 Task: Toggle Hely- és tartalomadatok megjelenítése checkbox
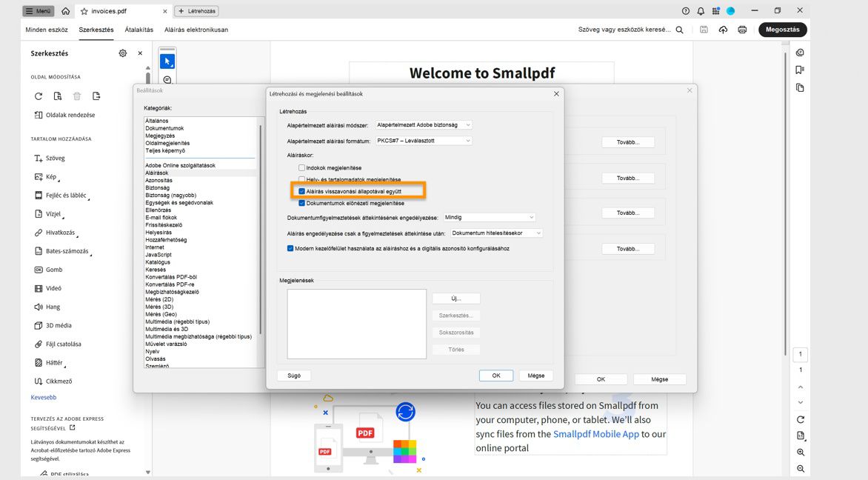(x=301, y=179)
